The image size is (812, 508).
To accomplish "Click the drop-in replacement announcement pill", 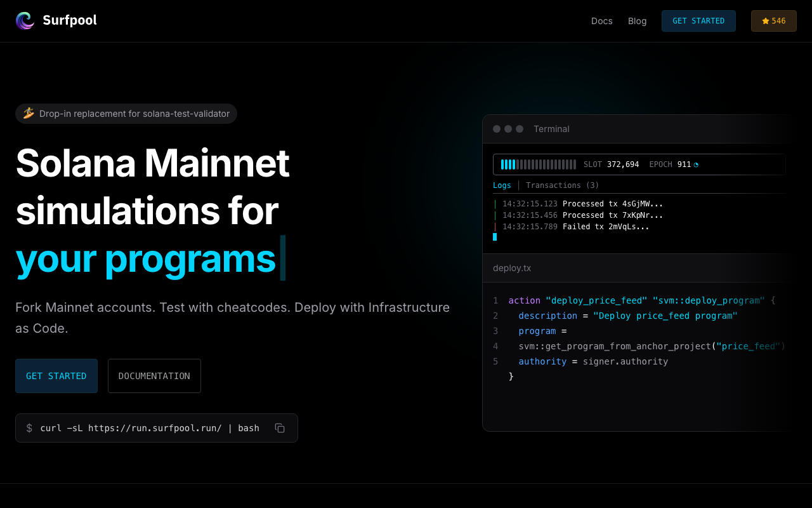I will [126, 114].
